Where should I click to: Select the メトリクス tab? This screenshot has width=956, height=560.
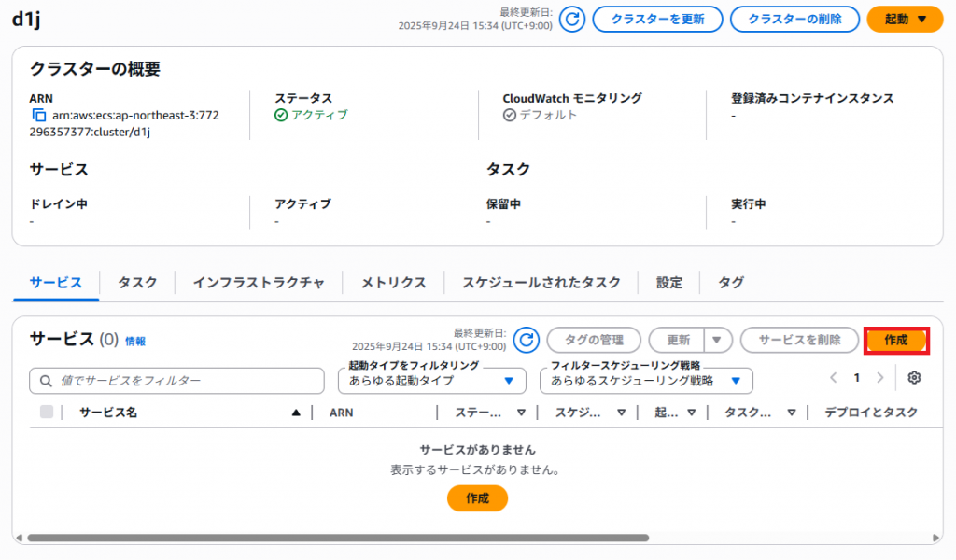click(393, 283)
